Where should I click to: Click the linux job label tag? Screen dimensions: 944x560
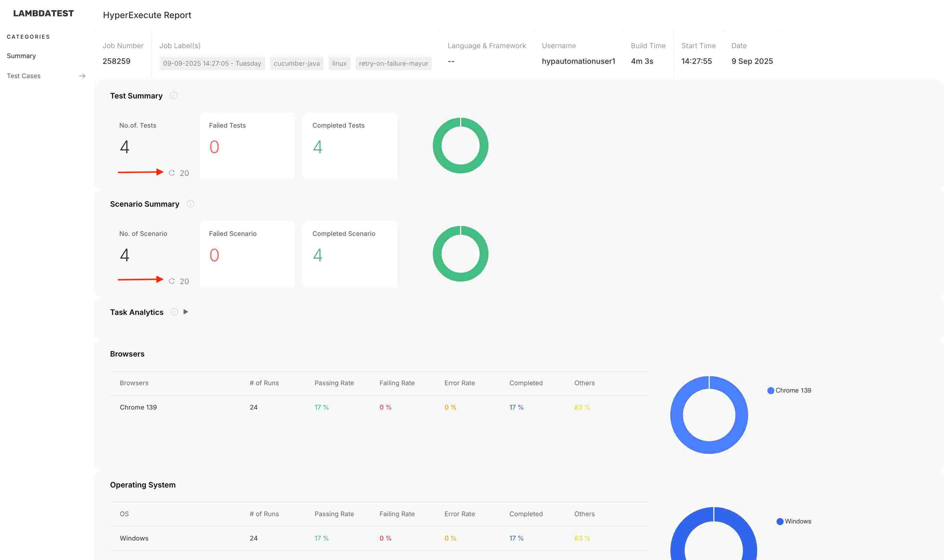pos(339,63)
